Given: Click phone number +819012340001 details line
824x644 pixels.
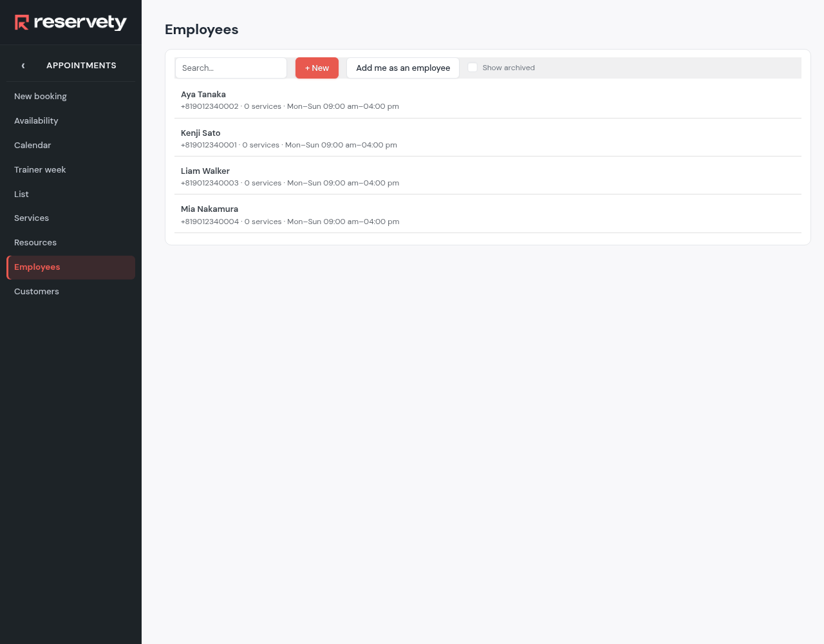Looking at the screenshot, I should (x=289, y=146).
